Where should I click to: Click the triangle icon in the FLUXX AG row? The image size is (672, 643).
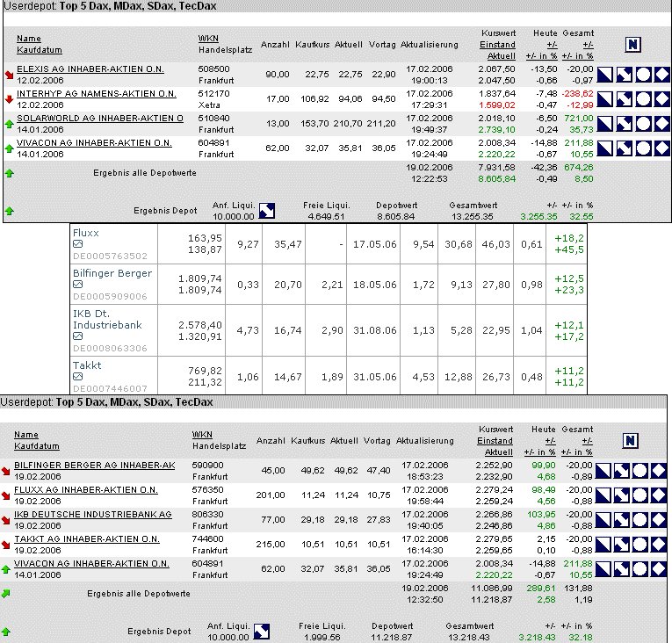pos(603,495)
